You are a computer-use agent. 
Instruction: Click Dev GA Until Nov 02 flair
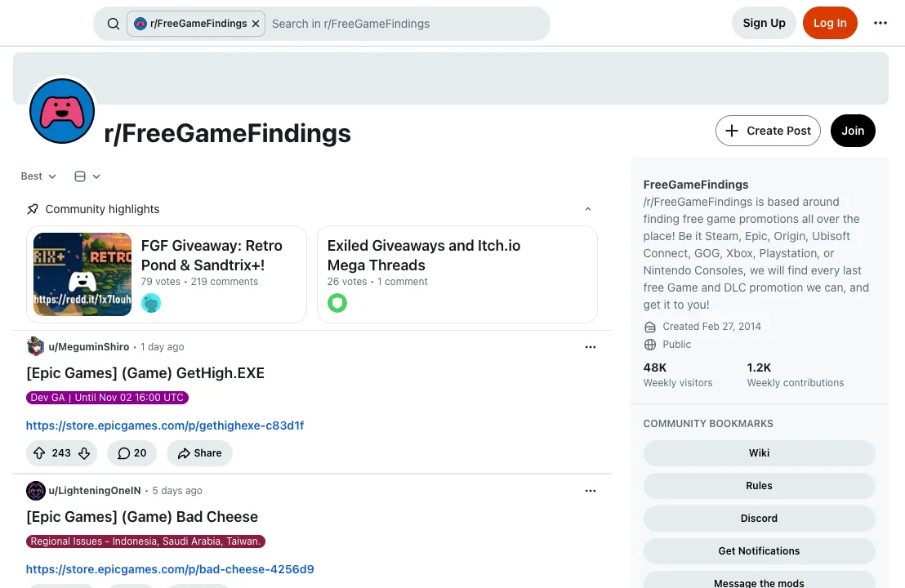pyautogui.click(x=107, y=398)
